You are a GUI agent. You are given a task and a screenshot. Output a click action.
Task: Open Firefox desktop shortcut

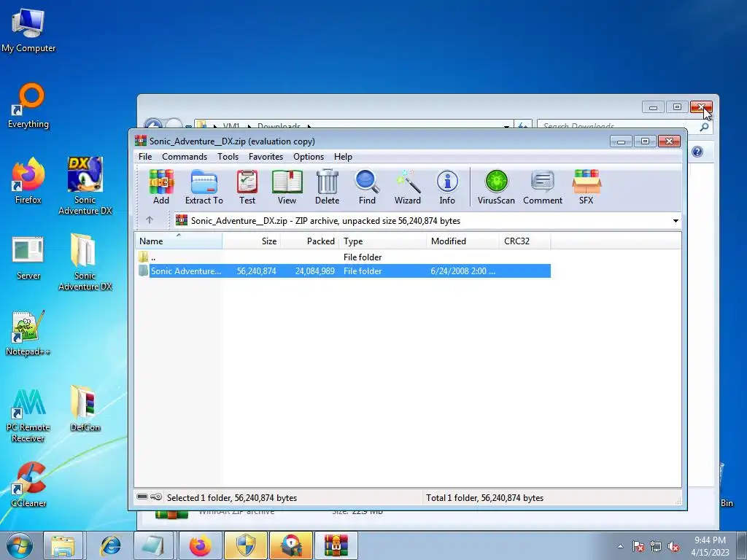tap(28, 181)
